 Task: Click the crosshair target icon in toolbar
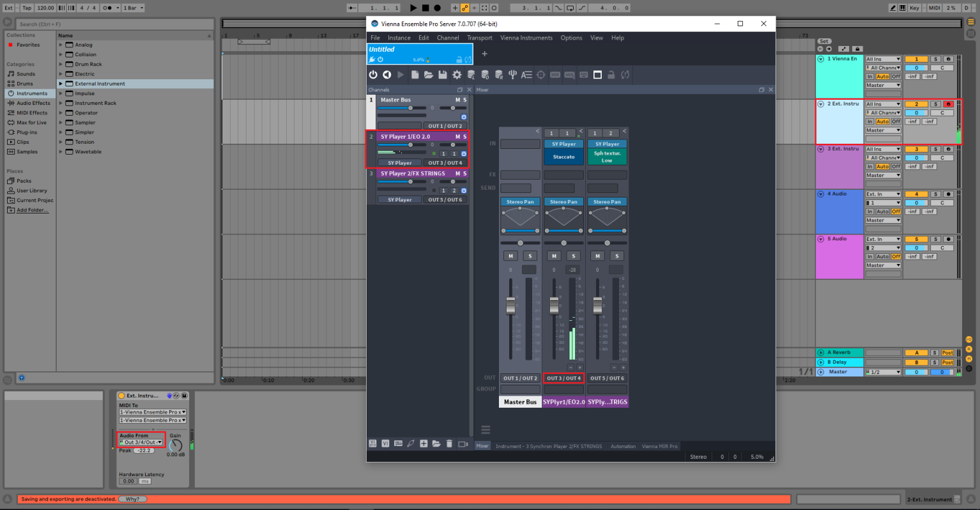click(541, 75)
